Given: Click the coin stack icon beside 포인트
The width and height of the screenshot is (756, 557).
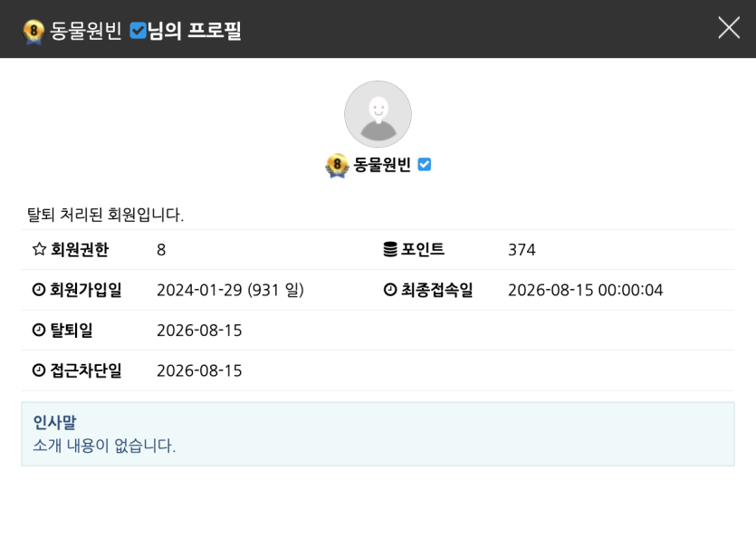Looking at the screenshot, I should pos(390,249).
